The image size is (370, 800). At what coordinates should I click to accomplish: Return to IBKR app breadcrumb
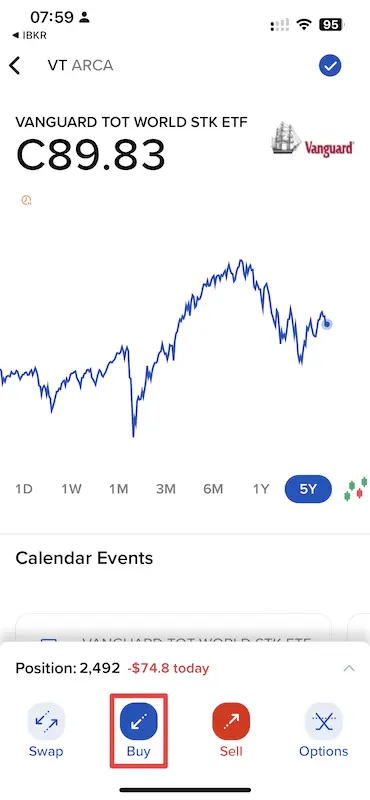[x=29, y=35]
